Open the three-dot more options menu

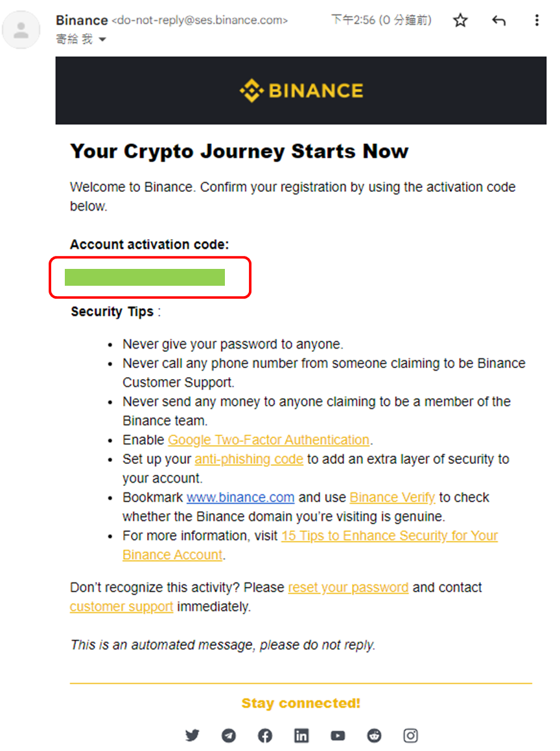click(x=537, y=20)
